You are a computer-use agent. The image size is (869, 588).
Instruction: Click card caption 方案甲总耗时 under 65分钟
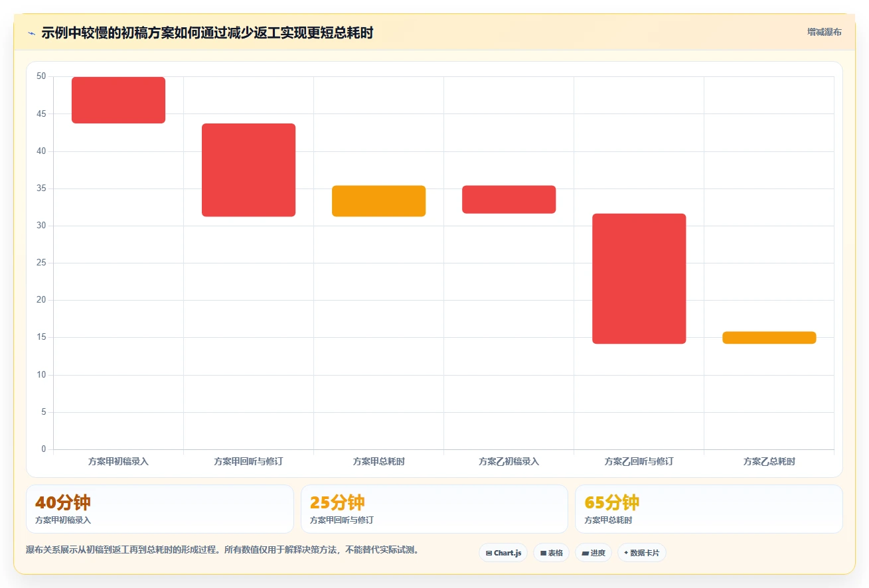point(608,520)
